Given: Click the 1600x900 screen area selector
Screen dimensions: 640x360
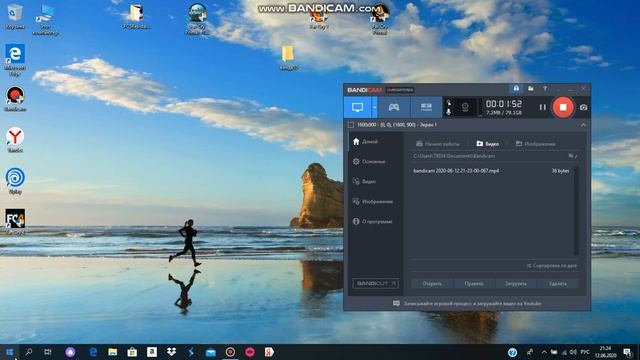Looking at the screenshot, I should click(397, 125).
